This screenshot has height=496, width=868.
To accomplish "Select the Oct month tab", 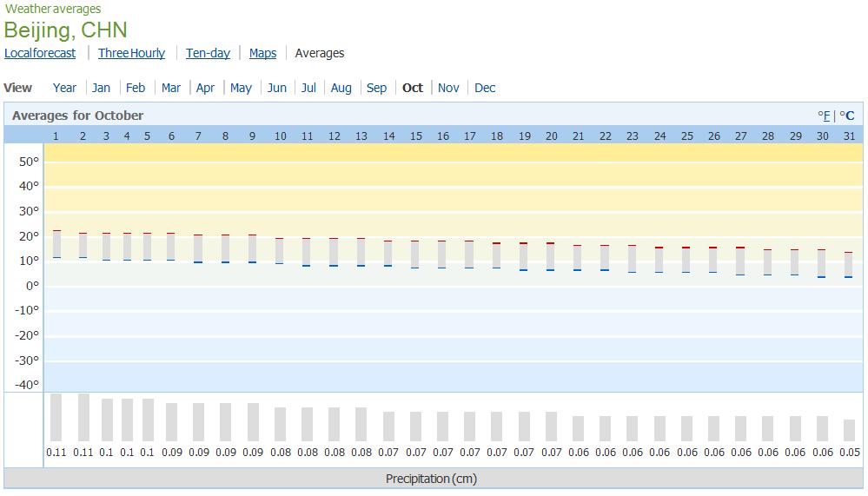I will click(x=413, y=88).
